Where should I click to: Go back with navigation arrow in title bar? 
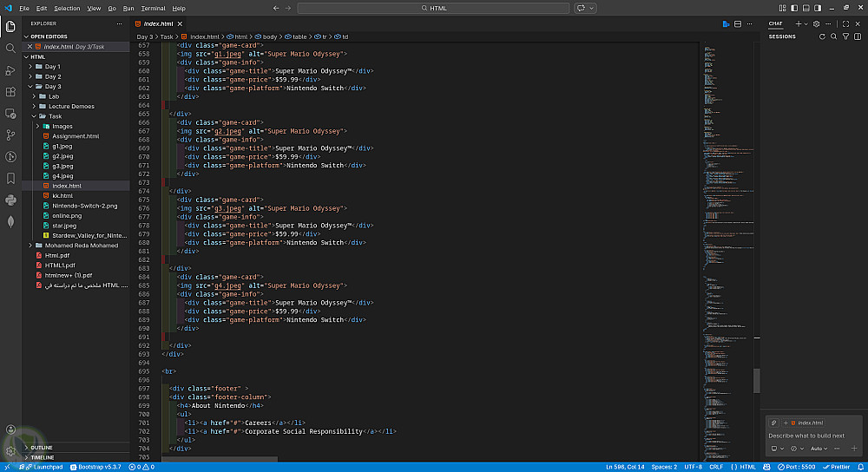pos(276,9)
